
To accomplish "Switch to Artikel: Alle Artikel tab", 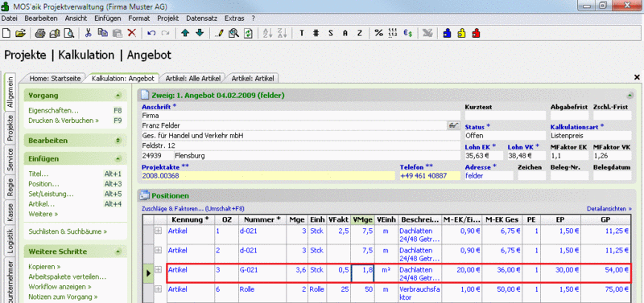I will pos(192,78).
